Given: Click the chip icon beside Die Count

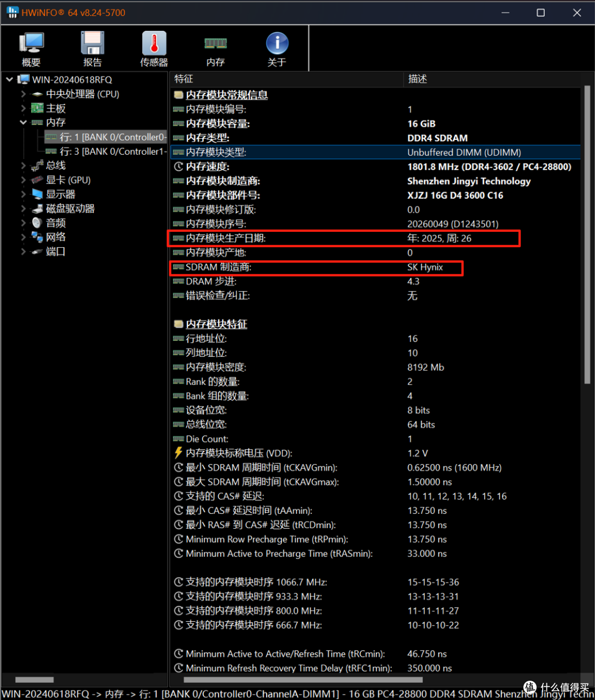Looking at the screenshot, I should (x=178, y=438).
